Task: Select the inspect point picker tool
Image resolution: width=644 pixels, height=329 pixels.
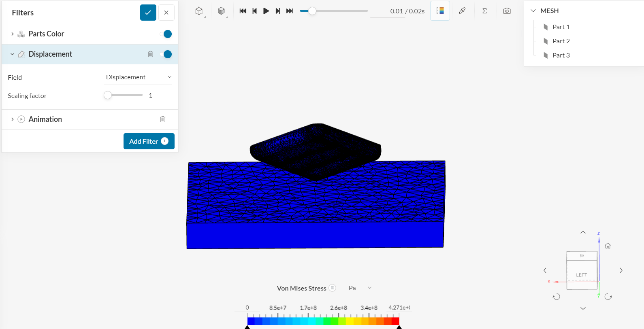Action: [462, 11]
